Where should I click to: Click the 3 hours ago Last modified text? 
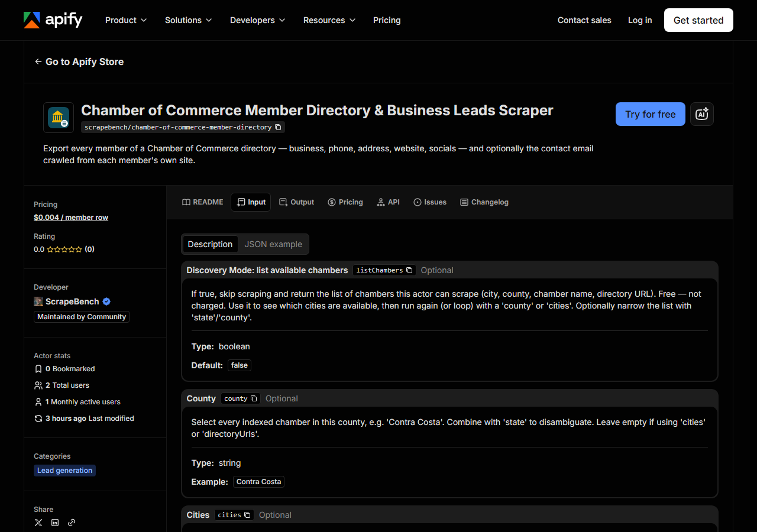(90, 419)
